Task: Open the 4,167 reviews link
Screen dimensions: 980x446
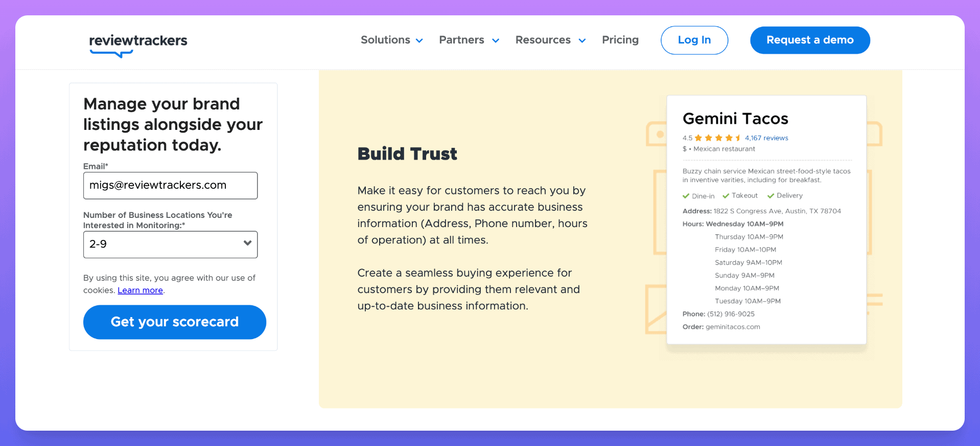Action: [x=766, y=138]
